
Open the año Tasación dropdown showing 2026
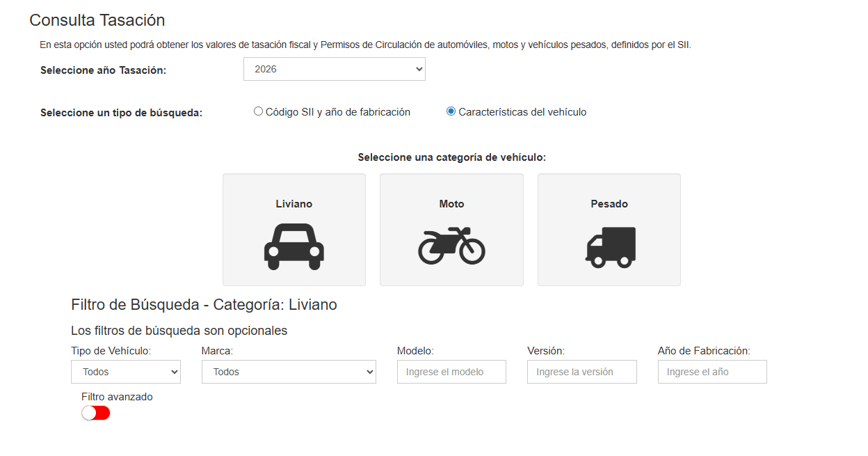point(334,69)
